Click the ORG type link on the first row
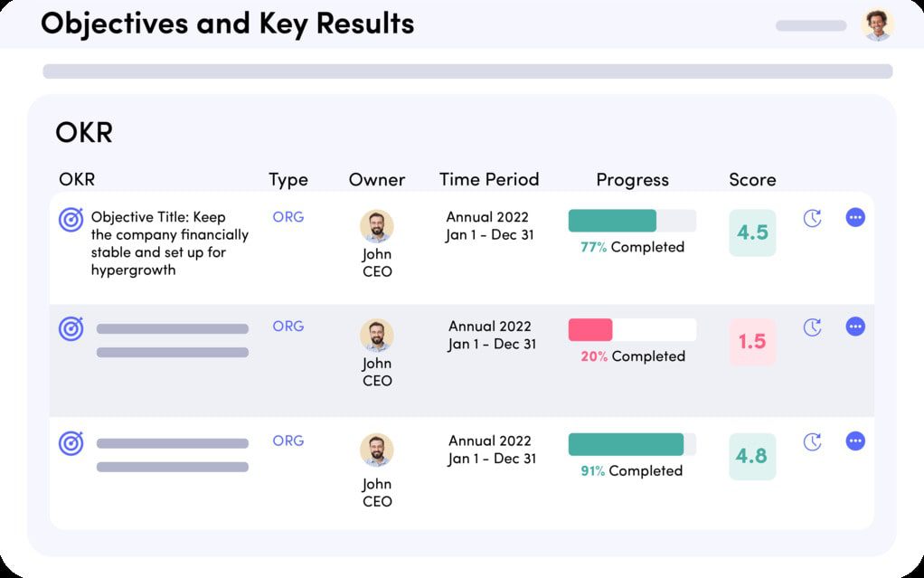 click(288, 217)
